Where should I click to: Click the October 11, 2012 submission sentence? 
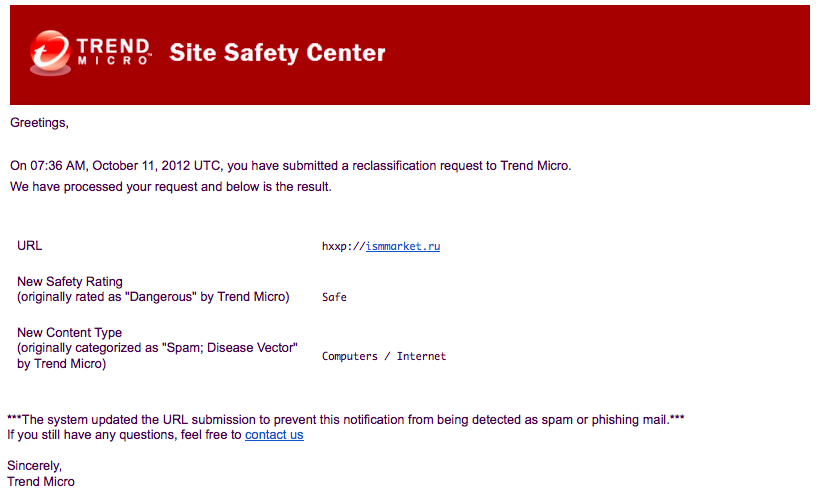[290, 166]
